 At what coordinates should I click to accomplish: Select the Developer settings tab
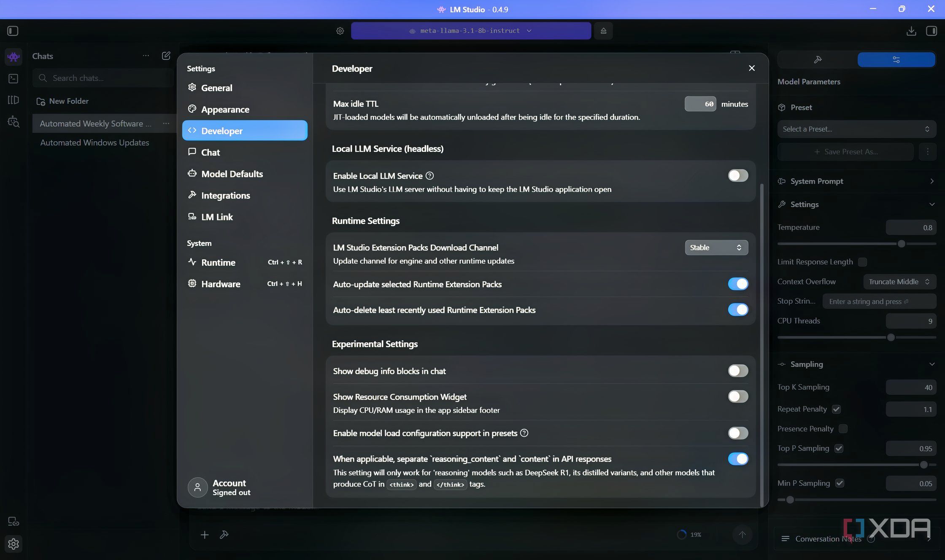[x=245, y=131]
